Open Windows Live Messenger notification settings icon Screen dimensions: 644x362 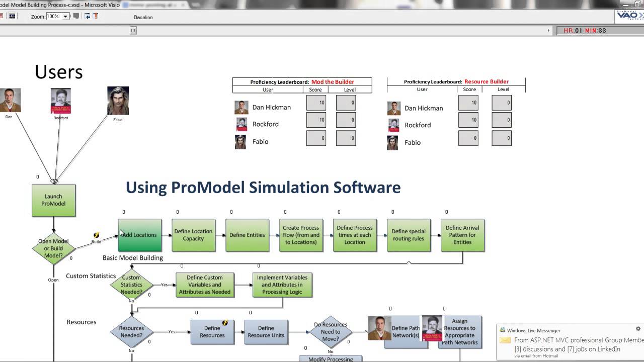(638, 329)
